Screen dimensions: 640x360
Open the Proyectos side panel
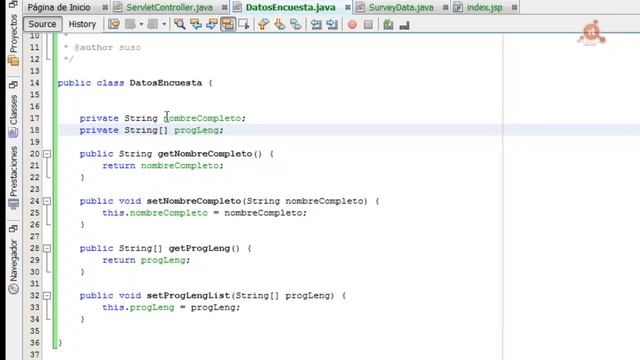coord(13,33)
